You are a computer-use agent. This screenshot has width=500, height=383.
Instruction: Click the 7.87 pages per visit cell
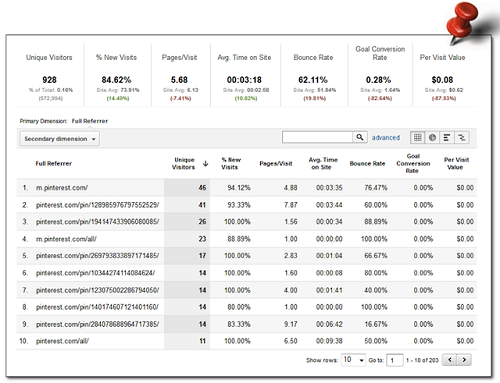(290, 205)
